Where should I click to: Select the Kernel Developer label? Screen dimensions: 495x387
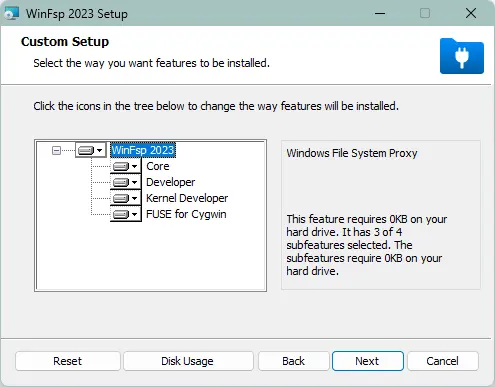click(187, 198)
